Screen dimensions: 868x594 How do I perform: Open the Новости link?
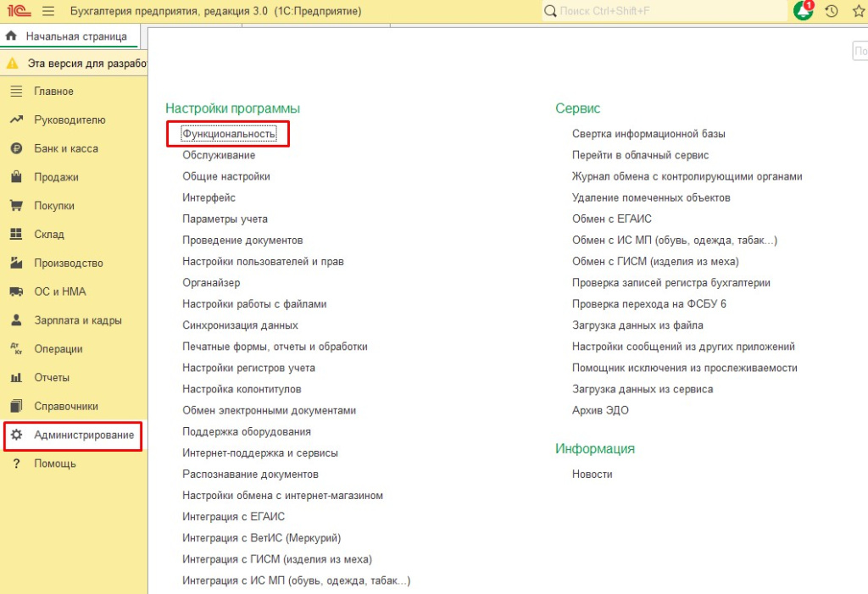click(593, 474)
